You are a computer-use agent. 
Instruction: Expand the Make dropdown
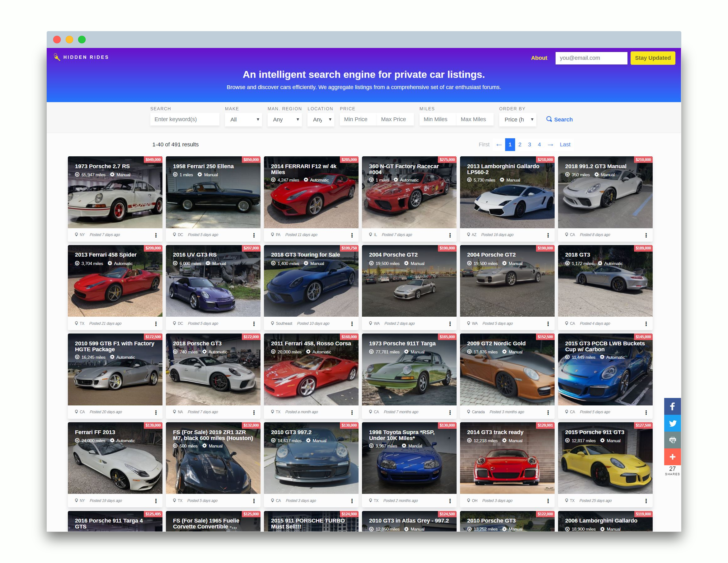tap(244, 119)
